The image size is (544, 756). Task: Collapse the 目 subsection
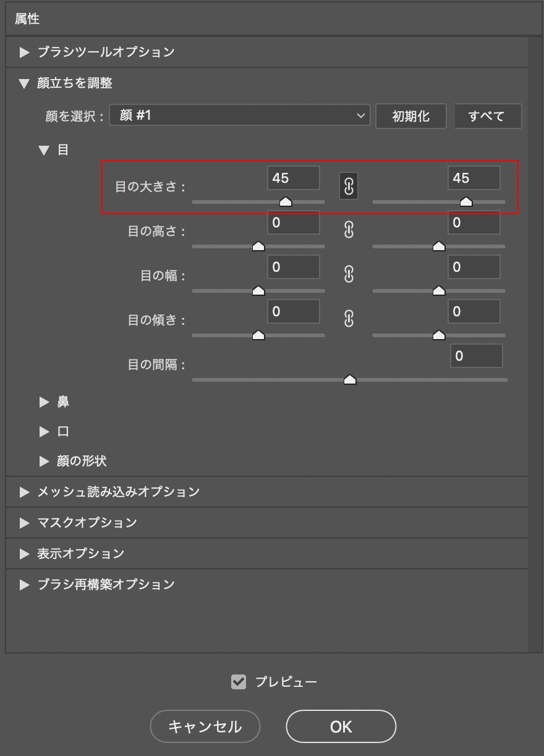point(44,150)
